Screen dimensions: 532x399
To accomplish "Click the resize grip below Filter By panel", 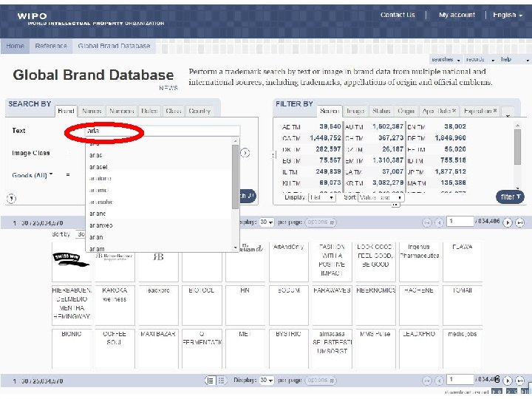I will pyautogui.click(x=395, y=205).
